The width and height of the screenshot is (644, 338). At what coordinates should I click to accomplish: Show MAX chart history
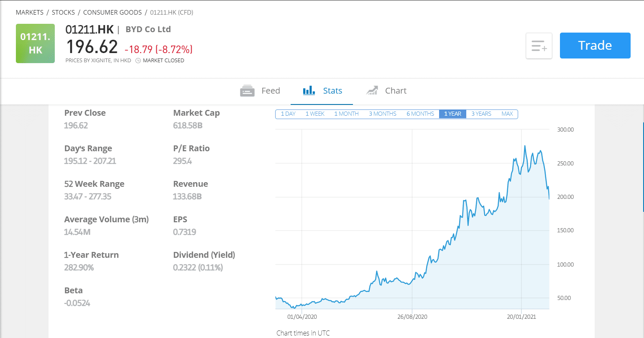[507, 113]
